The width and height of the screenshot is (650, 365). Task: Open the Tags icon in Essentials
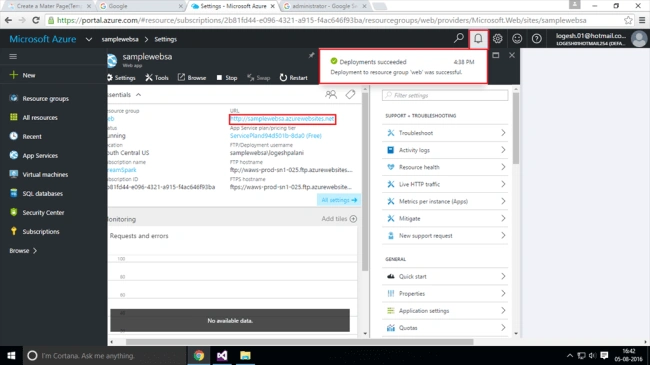click(350, 95)
